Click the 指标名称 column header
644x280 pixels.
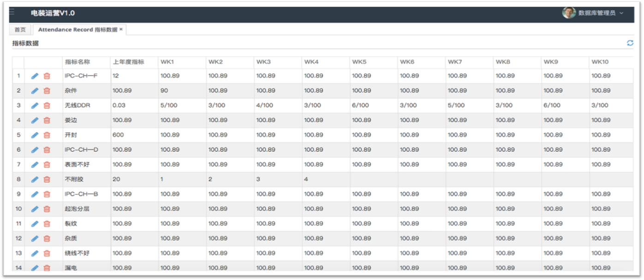(77, 62)
